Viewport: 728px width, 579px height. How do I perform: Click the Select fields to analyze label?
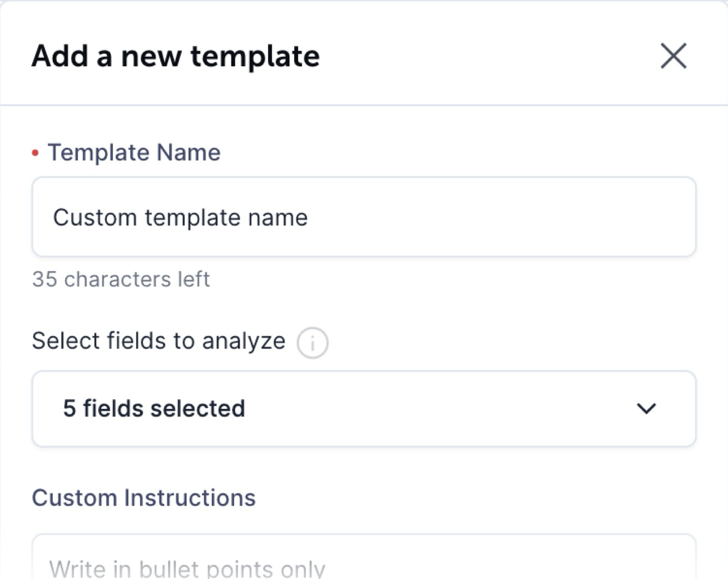click(x=159, y=341)
